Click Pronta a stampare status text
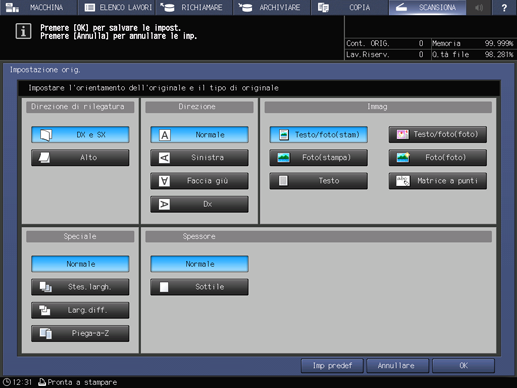 [82, 382]
